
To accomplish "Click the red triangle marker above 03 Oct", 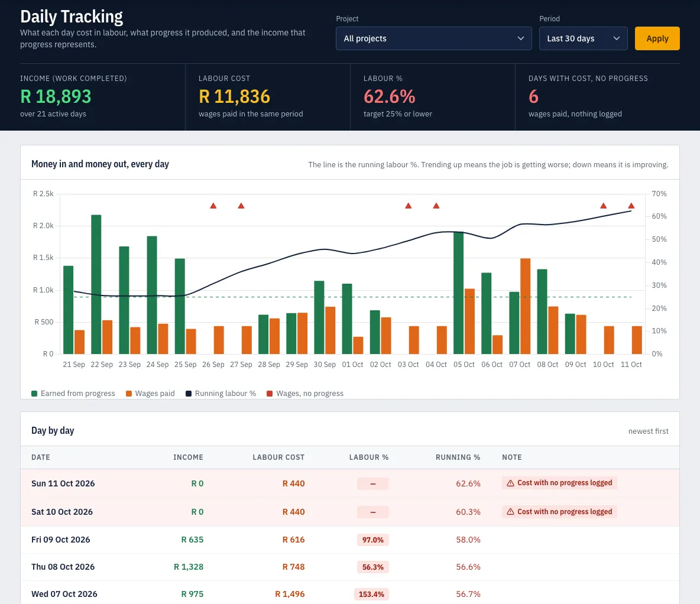I will click(x=408, y=206).
